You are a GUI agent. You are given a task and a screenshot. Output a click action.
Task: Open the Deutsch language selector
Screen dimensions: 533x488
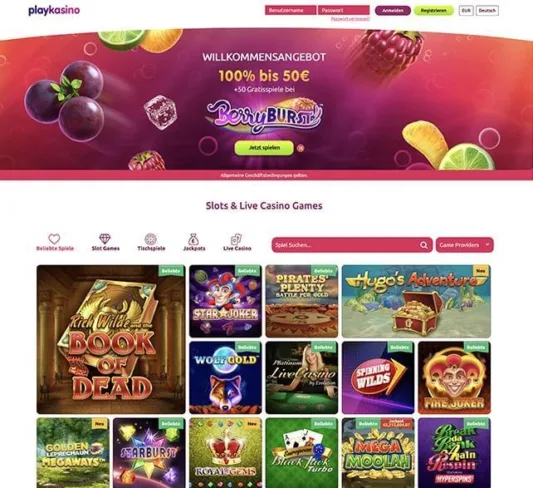487,11
